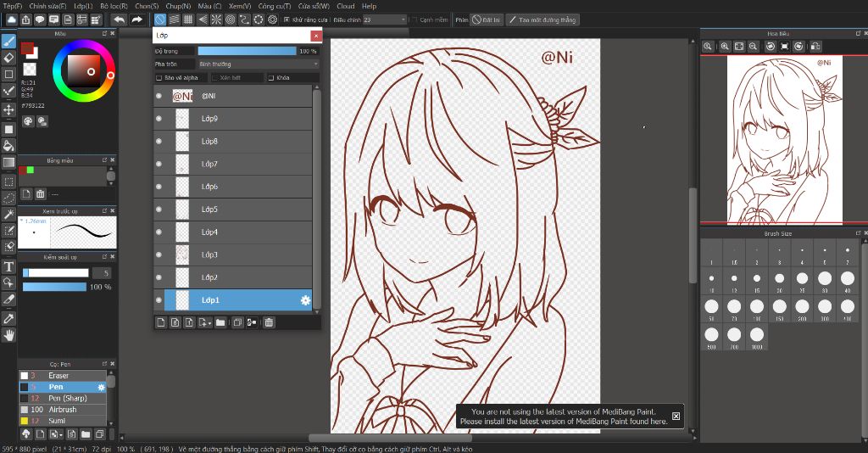Open the Cloud menu
This screenshot has height=453, width=868.
tap(345, 6)
